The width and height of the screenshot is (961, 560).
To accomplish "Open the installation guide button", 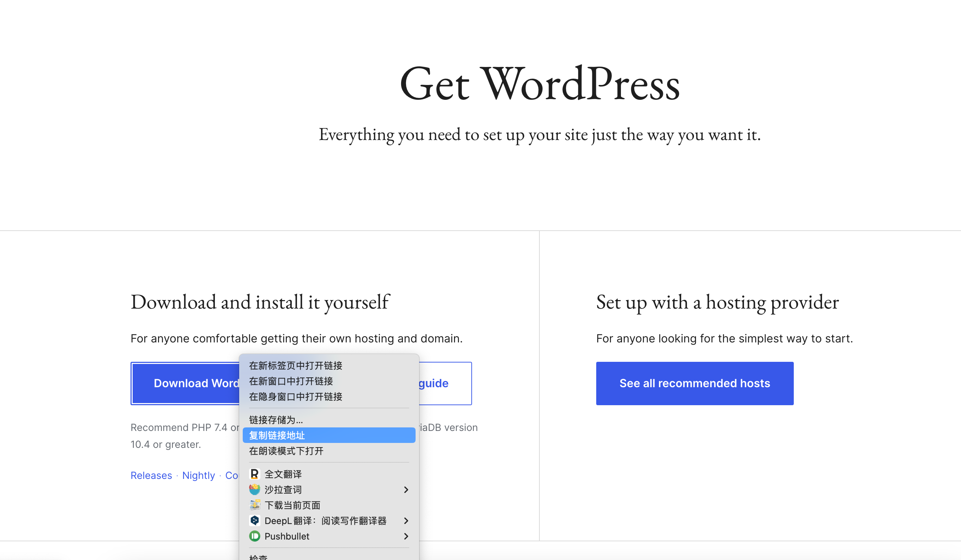I will coord(445,383).
